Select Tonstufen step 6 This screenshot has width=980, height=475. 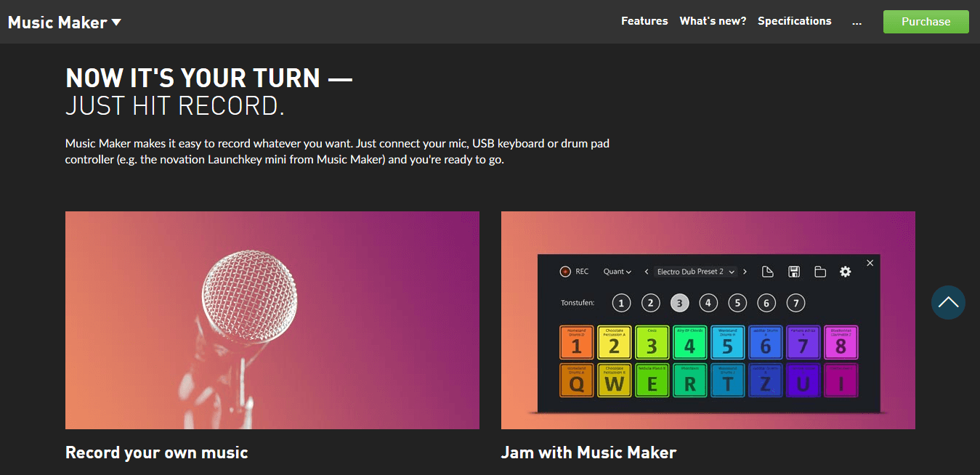click(766, 303)
